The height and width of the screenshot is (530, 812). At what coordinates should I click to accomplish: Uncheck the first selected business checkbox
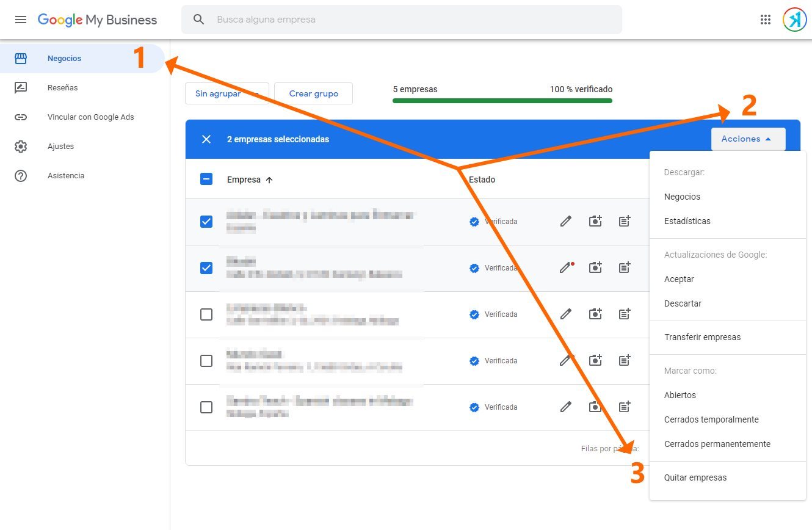point(206,222)
